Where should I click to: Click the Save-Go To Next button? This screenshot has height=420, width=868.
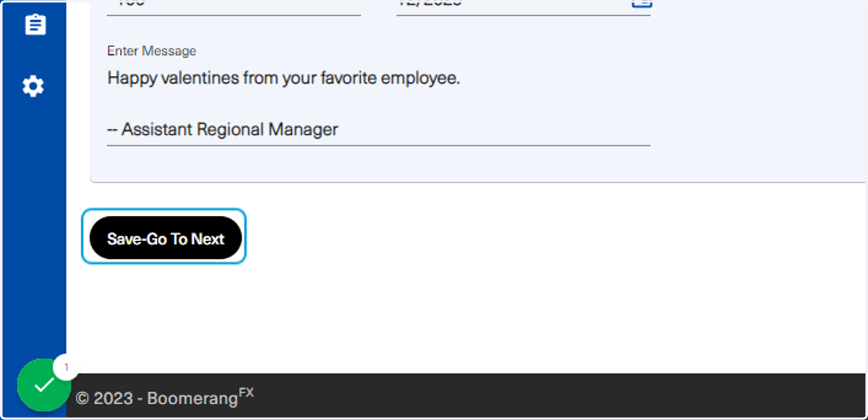[165, 239]
